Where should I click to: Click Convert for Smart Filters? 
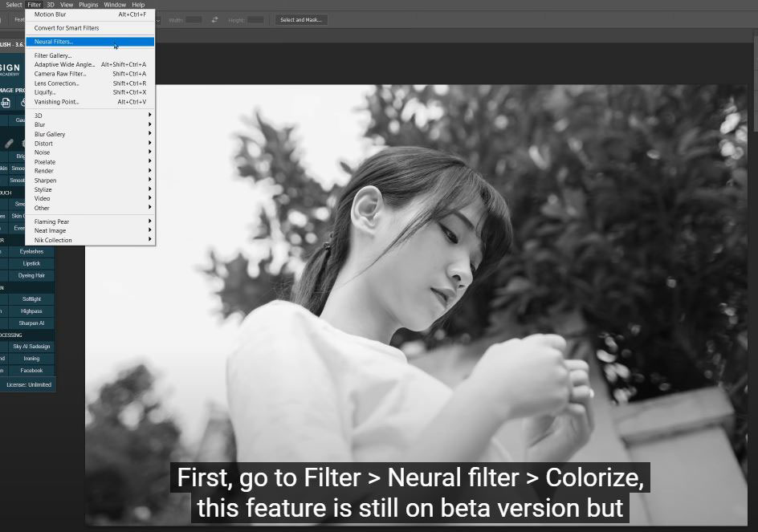tap(66, 28)
